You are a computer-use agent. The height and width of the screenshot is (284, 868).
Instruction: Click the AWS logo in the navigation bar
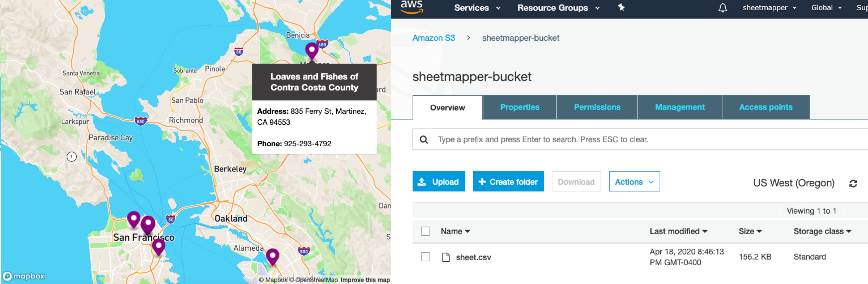[412, 7]
